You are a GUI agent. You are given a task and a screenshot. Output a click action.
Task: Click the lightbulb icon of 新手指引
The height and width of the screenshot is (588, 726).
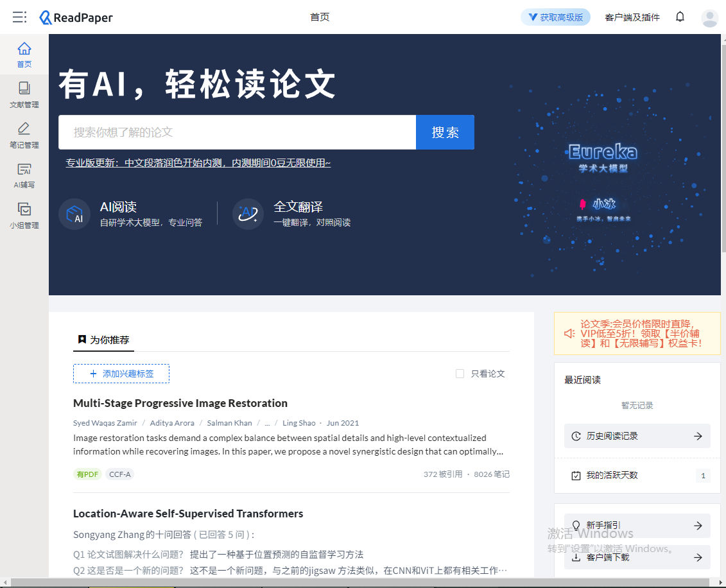point(576,525)
